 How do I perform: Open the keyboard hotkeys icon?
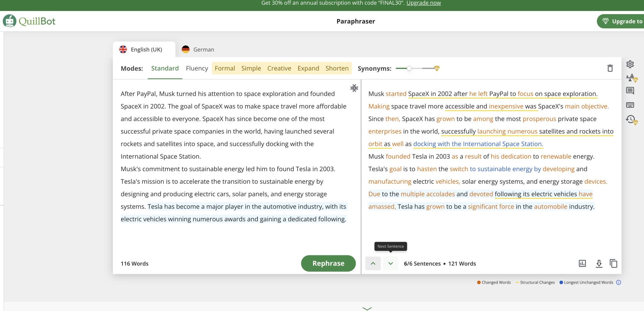point(630,105)
